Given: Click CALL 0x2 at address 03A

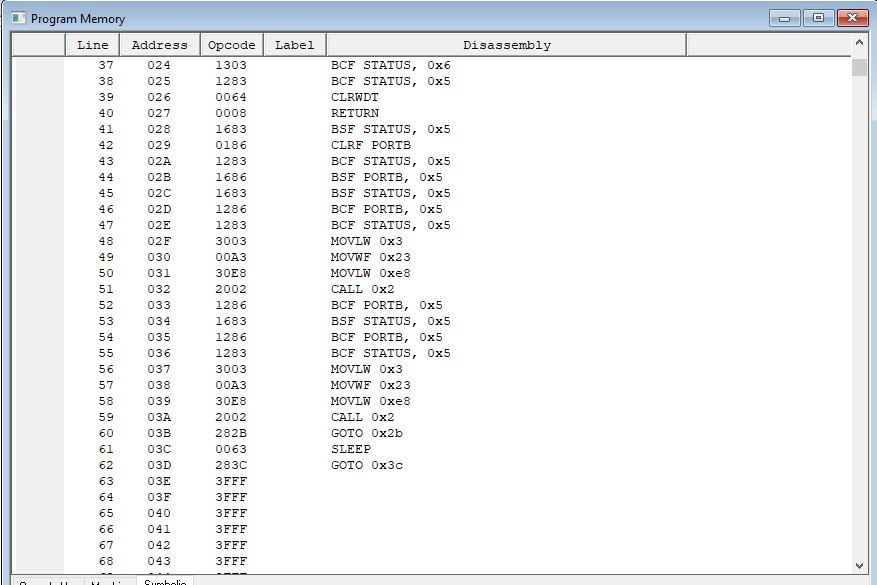Looking at the screenshot, I should tap(362, 417).
